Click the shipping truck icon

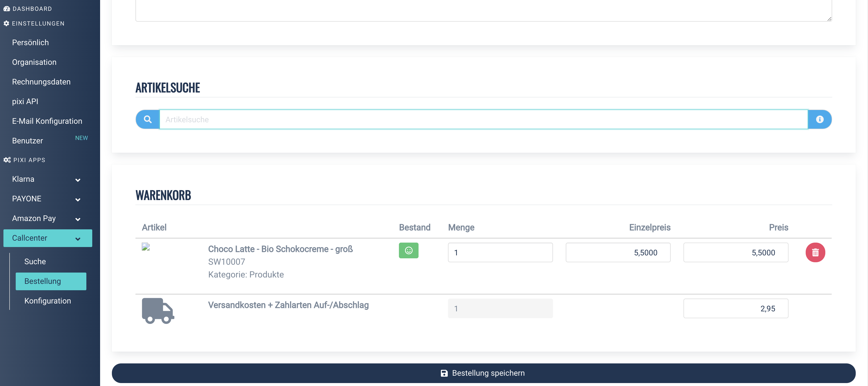(158, 310)
